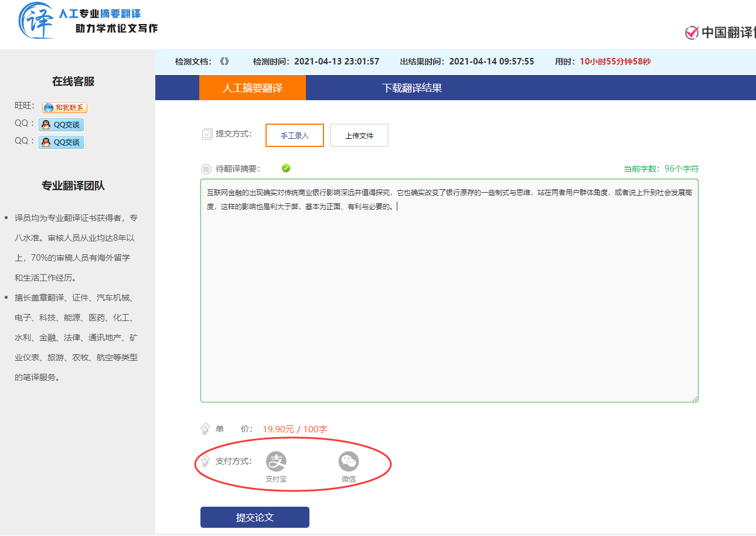Click the green checkmark beside 待翻译摘要
The width and height of the screenshot is (756, 536).
click(x=286, y=168)
